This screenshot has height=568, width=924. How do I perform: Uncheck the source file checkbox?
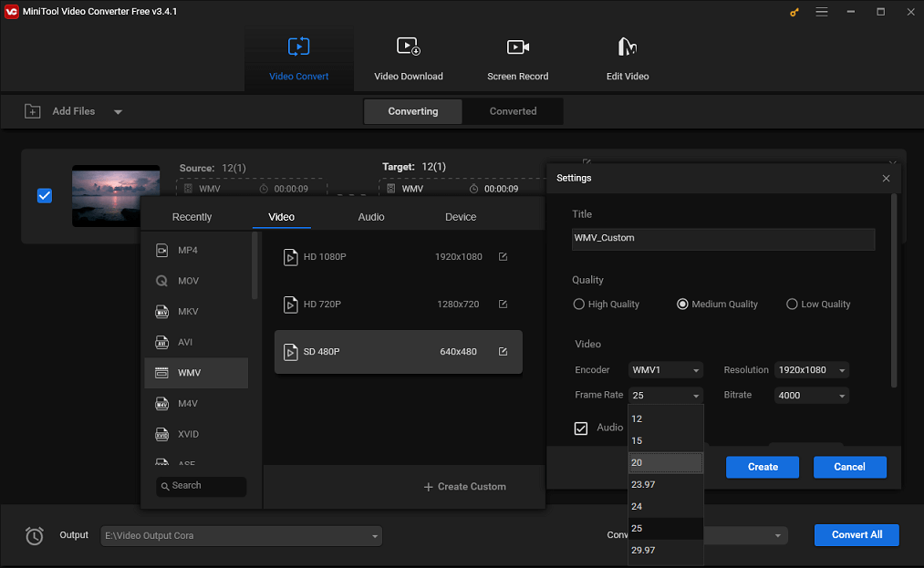[x=45, y=196]
